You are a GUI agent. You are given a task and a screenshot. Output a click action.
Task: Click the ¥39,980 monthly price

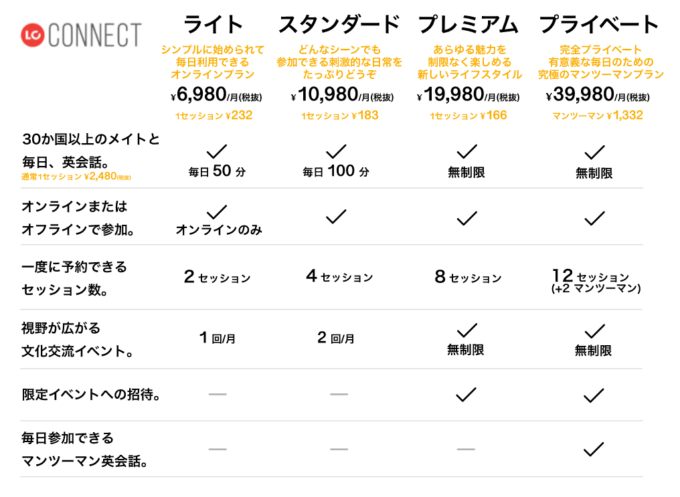pyautogui.click(x=598, y=95)
